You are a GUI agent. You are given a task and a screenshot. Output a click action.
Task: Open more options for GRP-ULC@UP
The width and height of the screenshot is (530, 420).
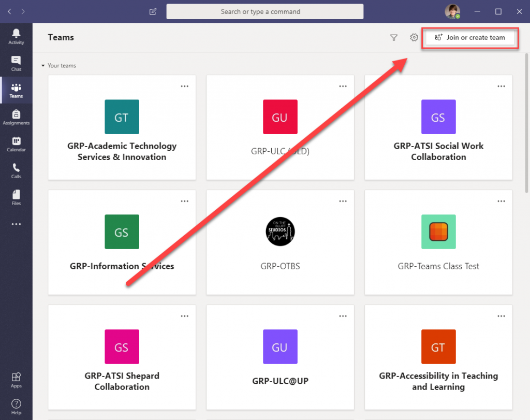[x=343, y=316]
